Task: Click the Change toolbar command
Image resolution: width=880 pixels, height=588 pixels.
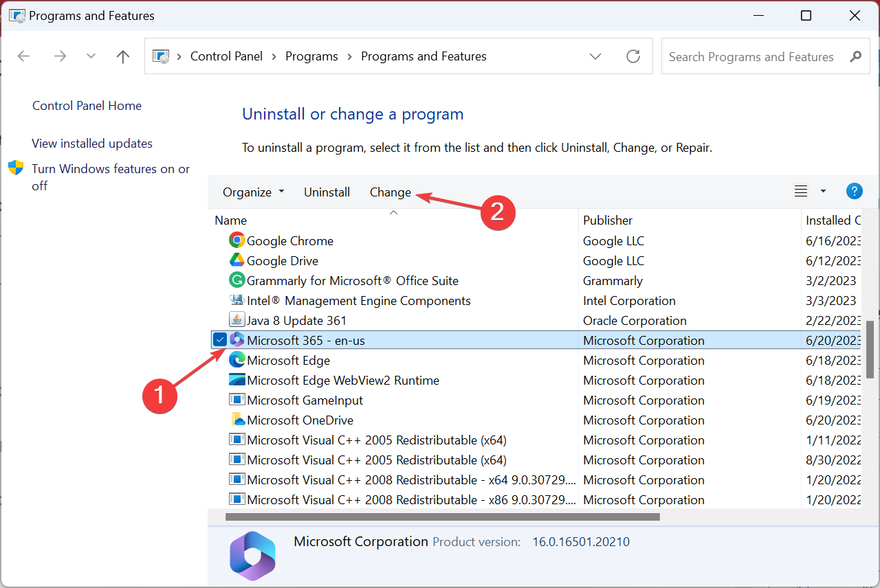Action: coord(390,192)
